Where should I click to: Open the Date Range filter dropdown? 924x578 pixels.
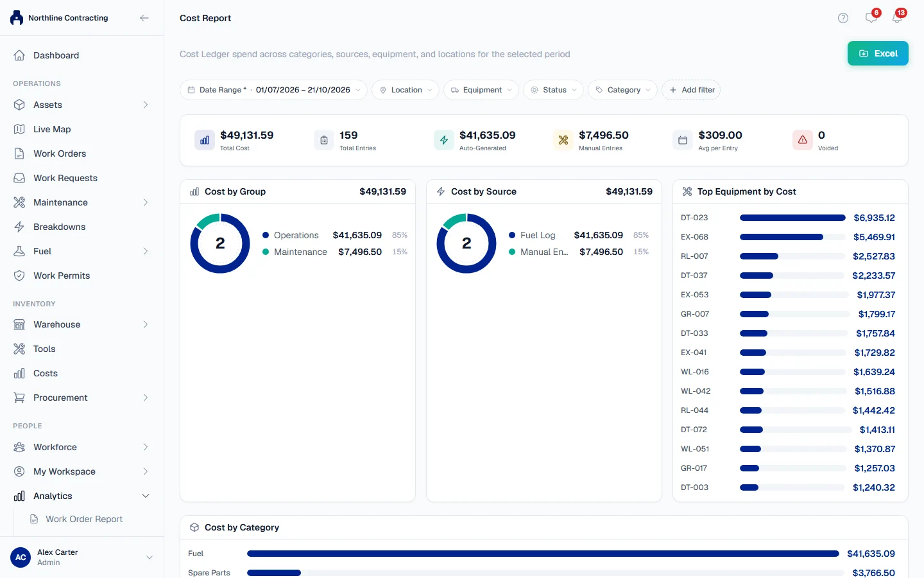[273, 90]
